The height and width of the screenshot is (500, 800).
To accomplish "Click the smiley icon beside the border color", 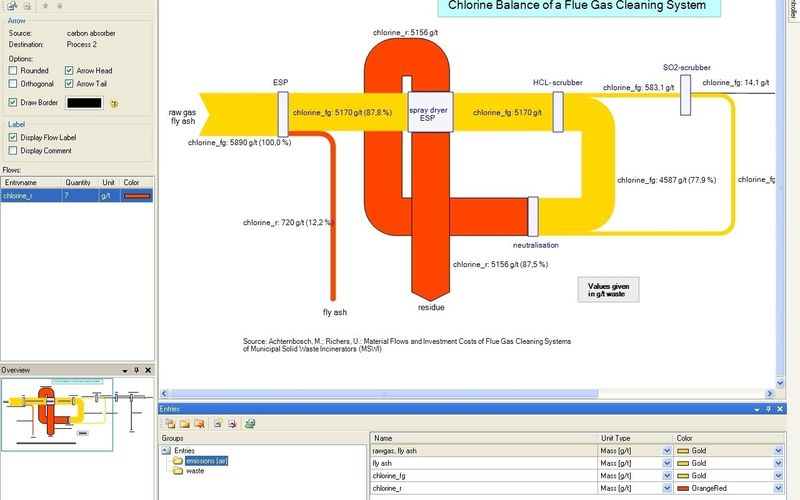I will pos(114,104).
